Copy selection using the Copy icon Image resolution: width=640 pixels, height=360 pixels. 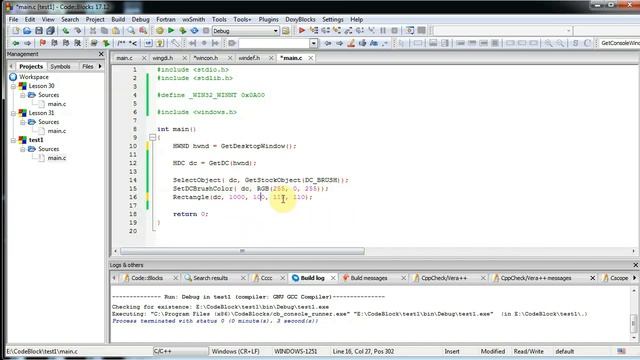[104, 31]
